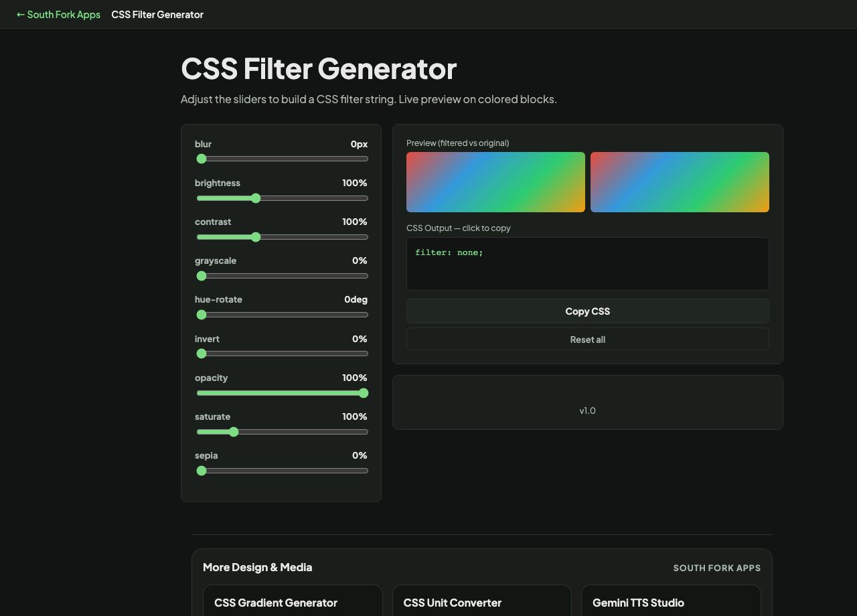Click the SOUTH FORK APPS label in the More section

point(717,568)
